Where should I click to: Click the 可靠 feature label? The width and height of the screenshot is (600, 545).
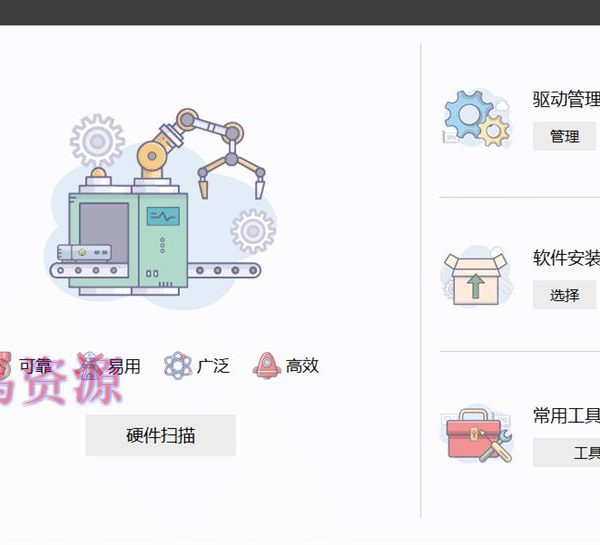click(x=35, y=366)
